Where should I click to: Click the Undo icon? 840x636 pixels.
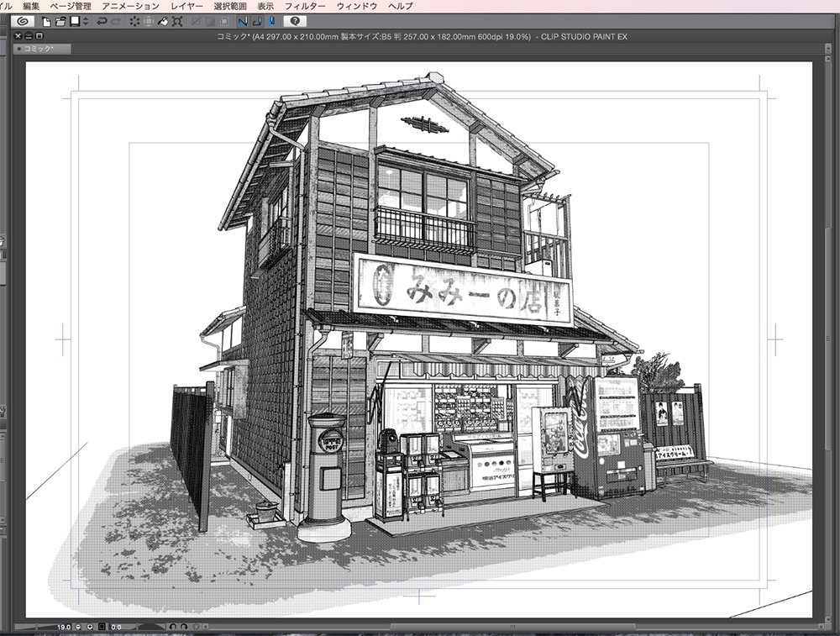click(102, 23)
